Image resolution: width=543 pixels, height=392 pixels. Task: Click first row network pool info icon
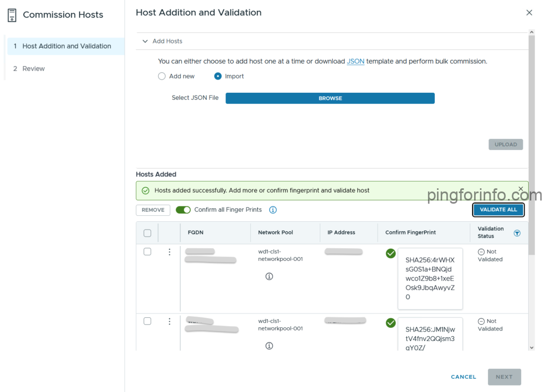(269, 276)
